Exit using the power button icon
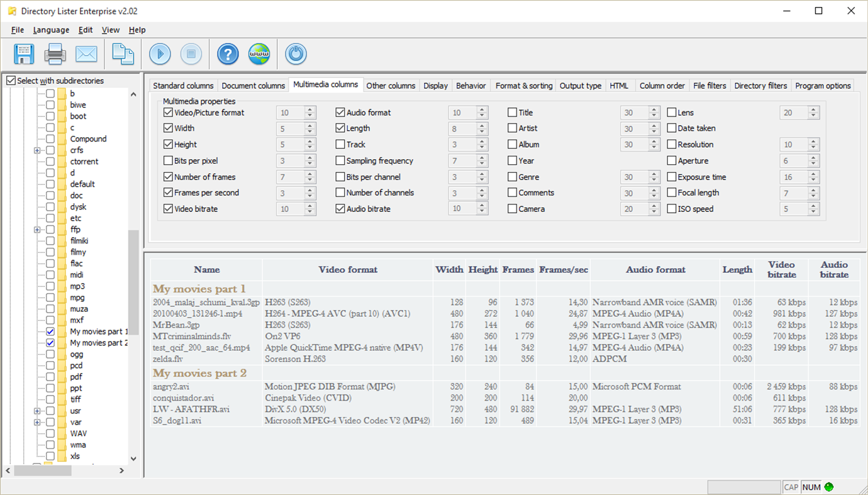The image size is (868, 495). click(295, 54)
